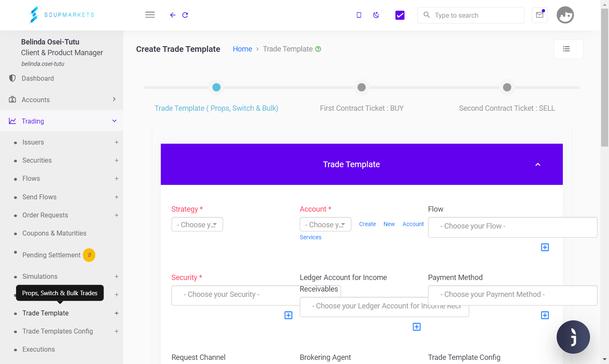
Task: Add Payment Method with plus box
Action: pyautogui.click(x=545, y=315)
